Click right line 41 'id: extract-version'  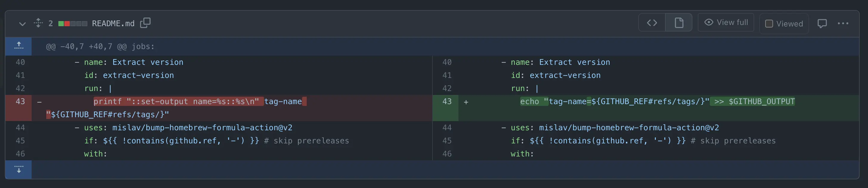click(556, 75)
